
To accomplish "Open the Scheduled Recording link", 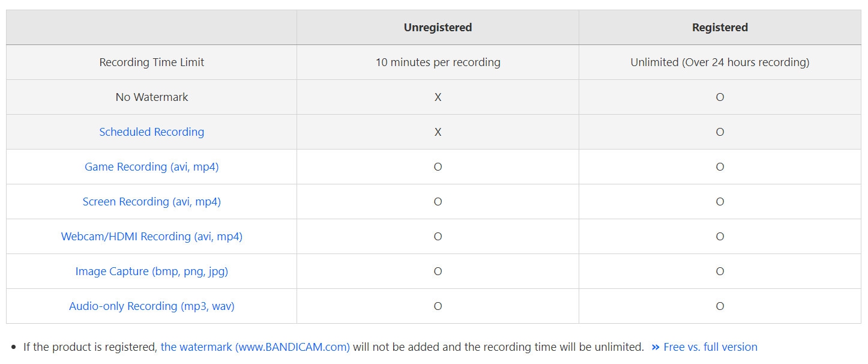I will click(151, 132).
